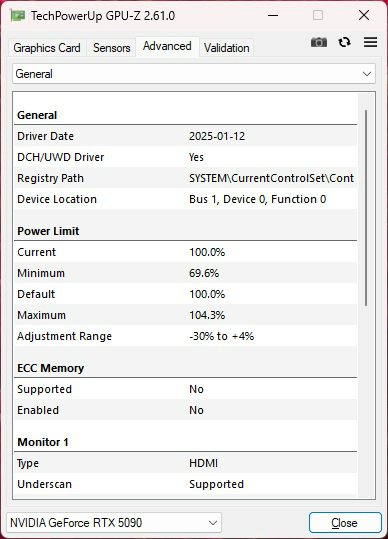The height and width of the screenshot is (539, 388).
Task: Click the Type value HDMI
Action: click(x=203, y=463)
